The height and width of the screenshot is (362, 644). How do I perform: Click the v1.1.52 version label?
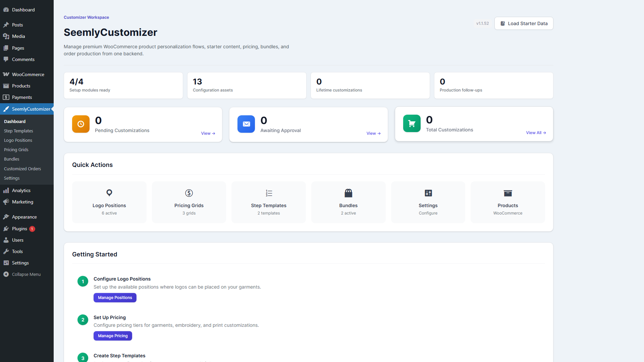[x=482, y=23]
